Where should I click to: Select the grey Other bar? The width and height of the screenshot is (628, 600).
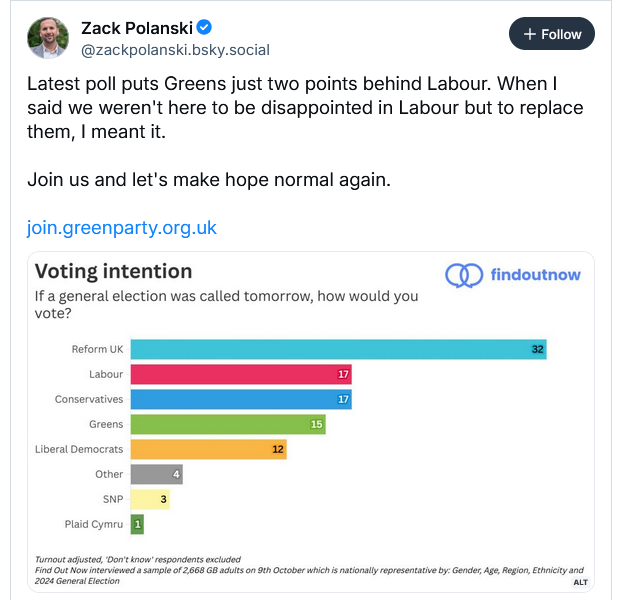point(156,474)
